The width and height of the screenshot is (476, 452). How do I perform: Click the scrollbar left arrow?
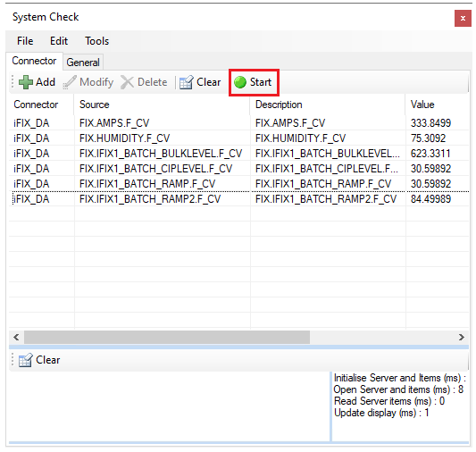click(x=16, y=337)
